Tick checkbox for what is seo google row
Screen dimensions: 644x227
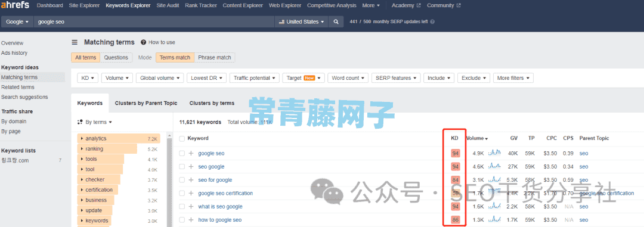(182, 207)
